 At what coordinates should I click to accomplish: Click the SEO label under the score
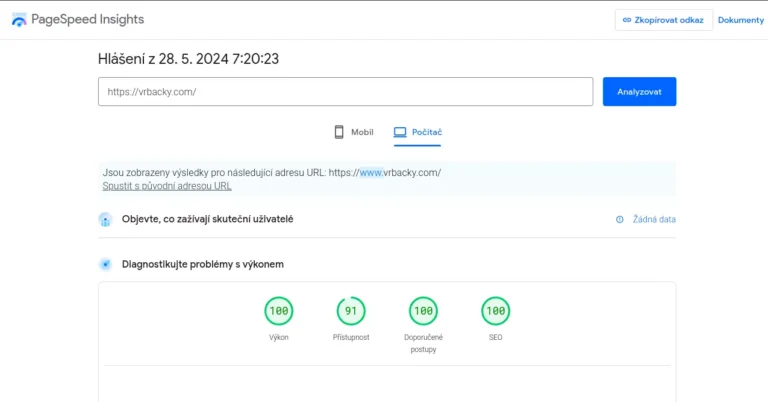(495, 337)
